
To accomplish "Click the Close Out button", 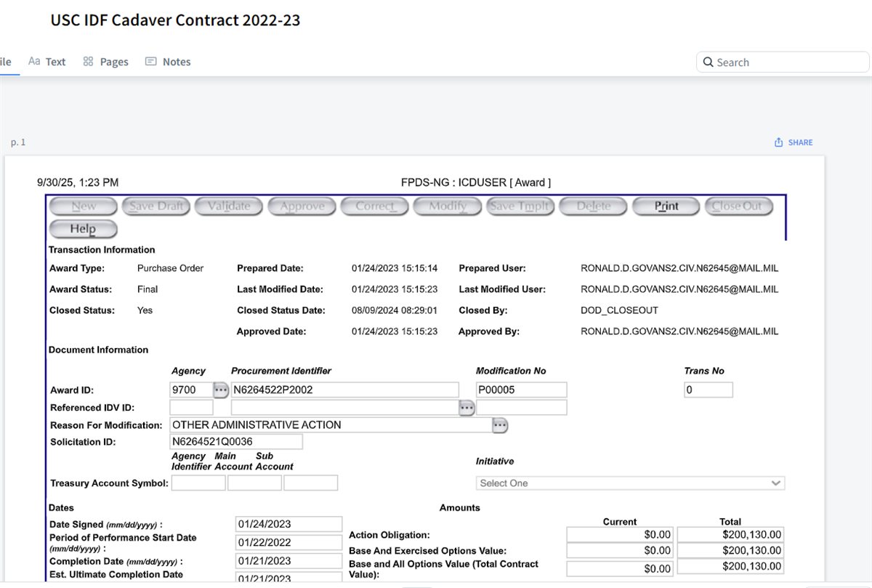I will click(x=738, y=206).
